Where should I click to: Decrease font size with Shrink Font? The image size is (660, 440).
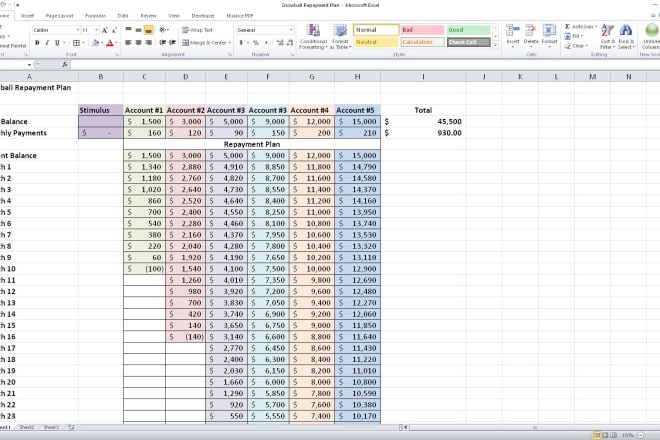point(114,30)
